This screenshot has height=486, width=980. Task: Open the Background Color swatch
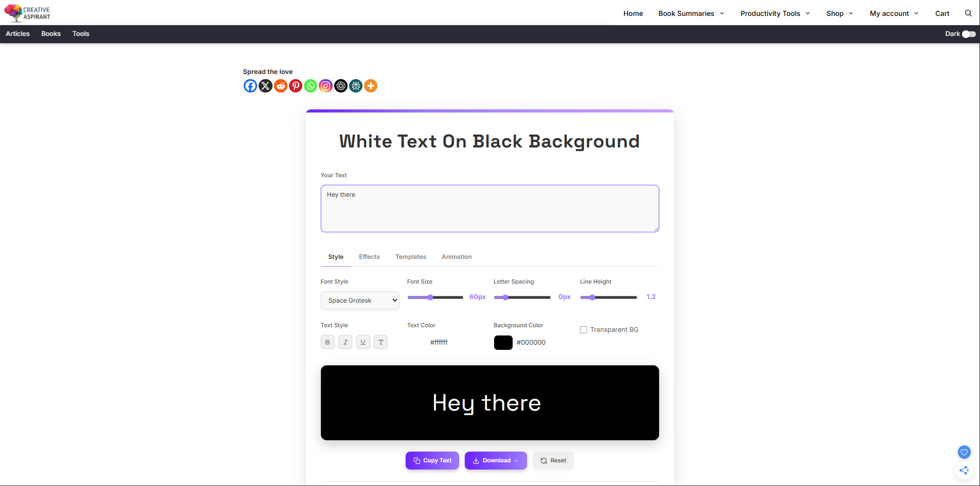tap(503, 342)
